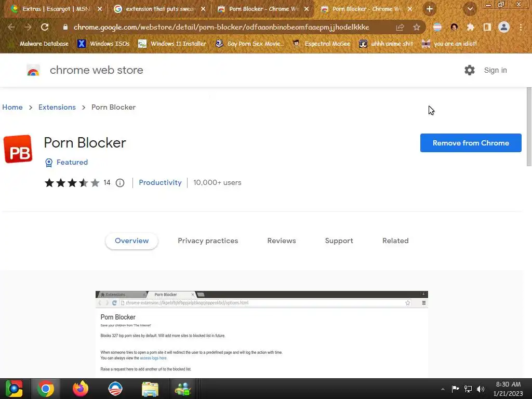Open the Malware Database bookmark
Viewport: 532px width, 399px height.
click(39, 44)
